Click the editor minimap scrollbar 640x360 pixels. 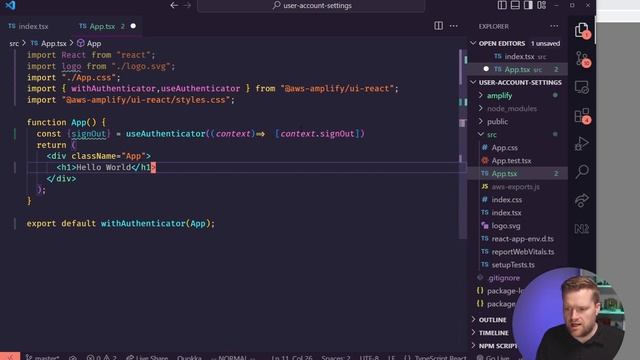462,143
